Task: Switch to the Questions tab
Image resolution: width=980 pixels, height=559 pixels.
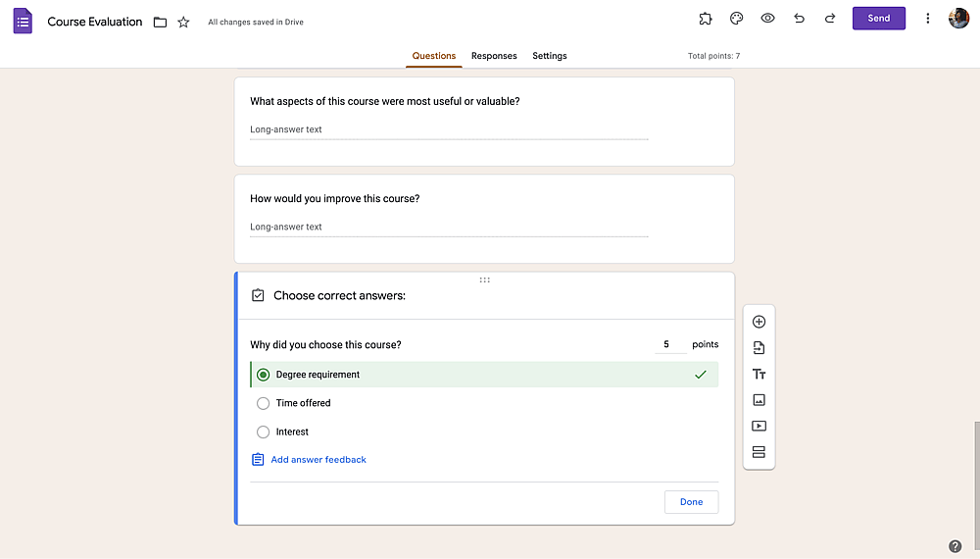Action: [434, 56]
